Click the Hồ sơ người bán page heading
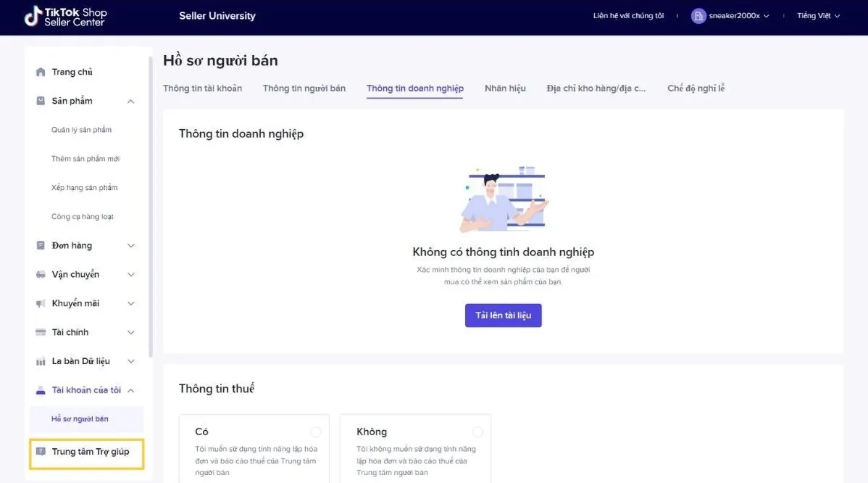The width and height of the screenshot is (868, 483). coord(220,60)
